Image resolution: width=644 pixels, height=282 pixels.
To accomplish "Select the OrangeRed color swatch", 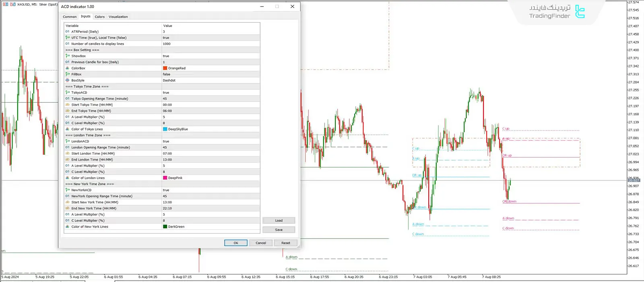I will [x=165, y=68].
